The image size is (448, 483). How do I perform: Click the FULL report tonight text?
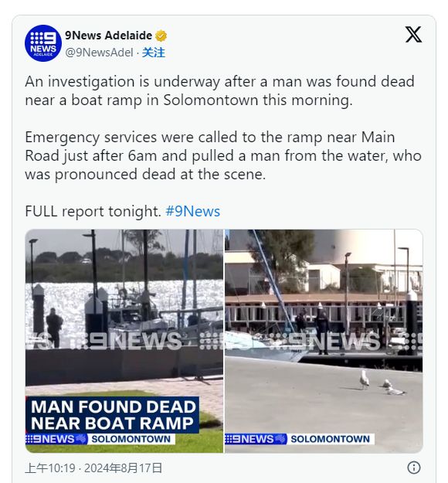point(93,211)
